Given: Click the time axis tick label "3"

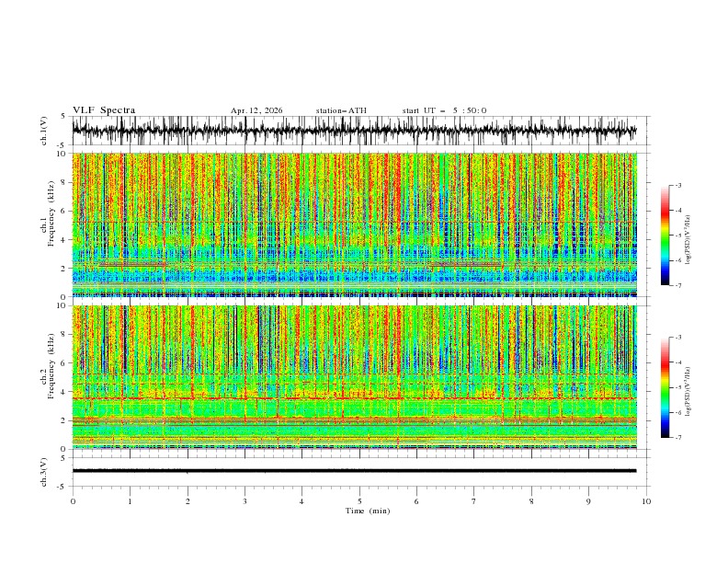Looking at the screenshot, I should [x=245, y=501].
